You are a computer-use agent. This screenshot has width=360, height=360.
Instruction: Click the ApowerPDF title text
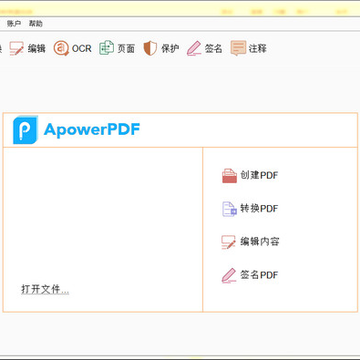[x=92, y=129]
